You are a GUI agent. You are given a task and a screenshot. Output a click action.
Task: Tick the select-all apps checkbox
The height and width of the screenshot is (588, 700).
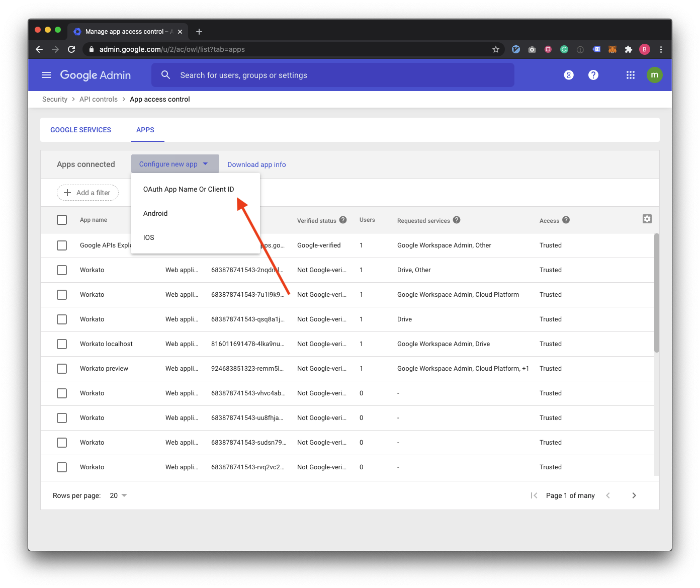pyautogui.click(x=62, y=220)
